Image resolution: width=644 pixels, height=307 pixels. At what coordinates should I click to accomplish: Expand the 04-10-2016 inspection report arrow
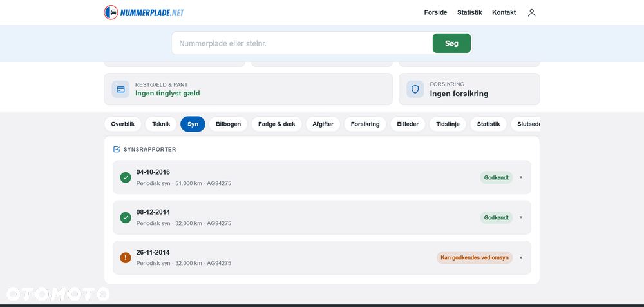(x=521, y=177)
